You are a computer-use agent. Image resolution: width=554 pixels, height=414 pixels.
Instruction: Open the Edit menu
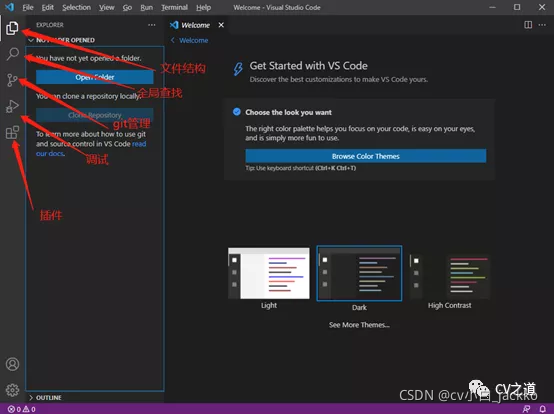(48, 7)
